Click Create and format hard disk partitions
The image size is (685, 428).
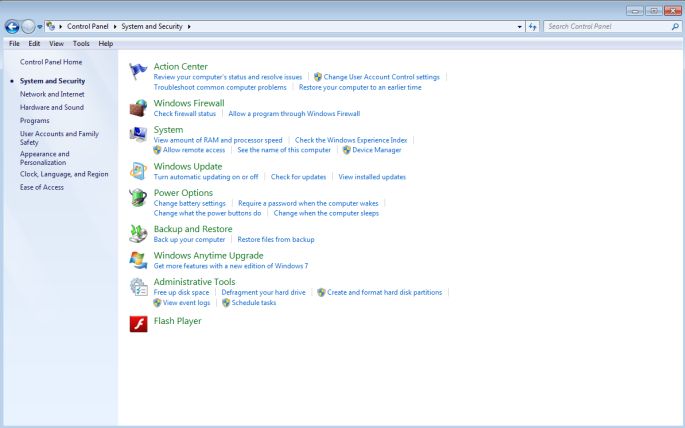[x=384, y=292]
